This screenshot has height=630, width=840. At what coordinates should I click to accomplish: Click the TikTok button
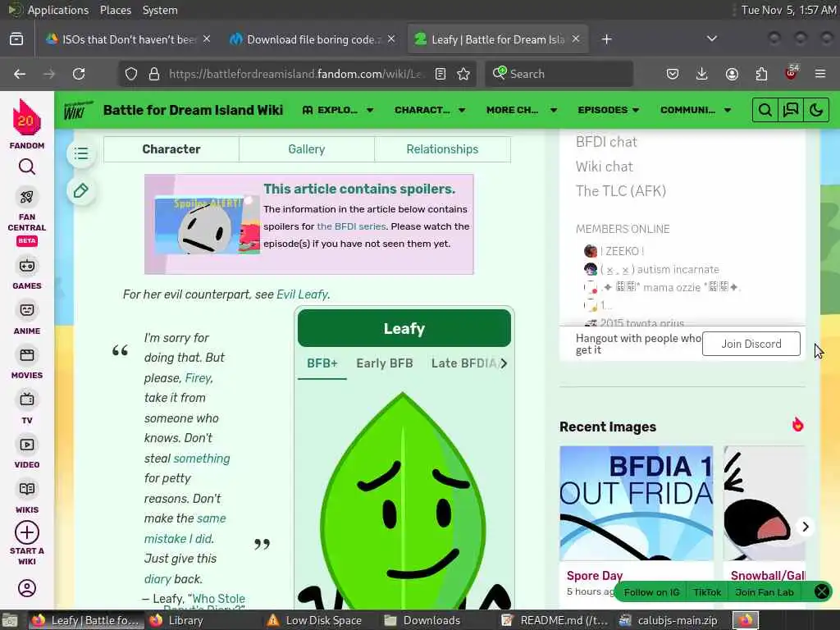tap(707, 592)
